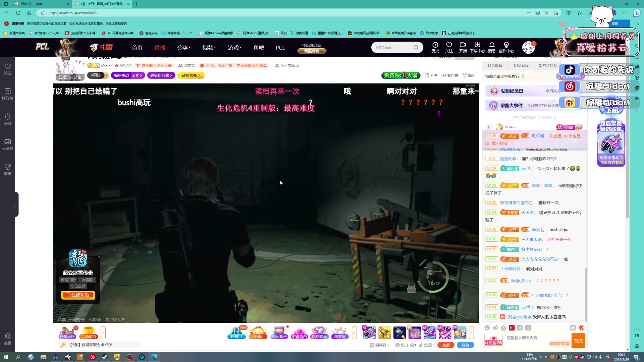The width and height of the screenshot is (644, 362).
Task: Click the 充值 recharge button
Action: pyautogui.click(x=445, y=345)
